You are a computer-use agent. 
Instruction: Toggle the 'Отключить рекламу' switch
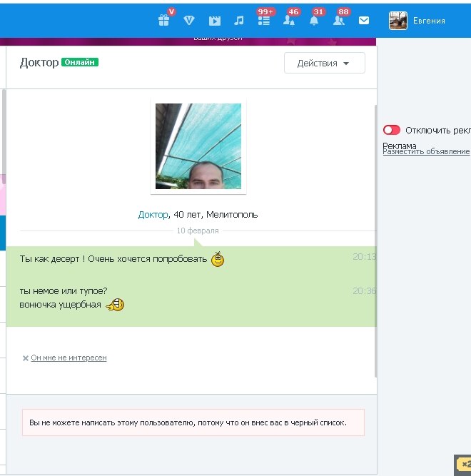point(391,130)
